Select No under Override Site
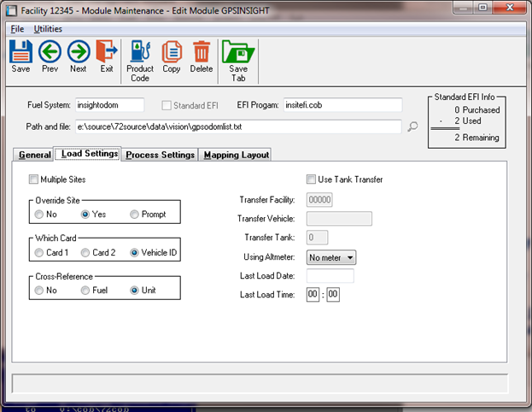This screenshot has height=412, width=532. point(39,214)
